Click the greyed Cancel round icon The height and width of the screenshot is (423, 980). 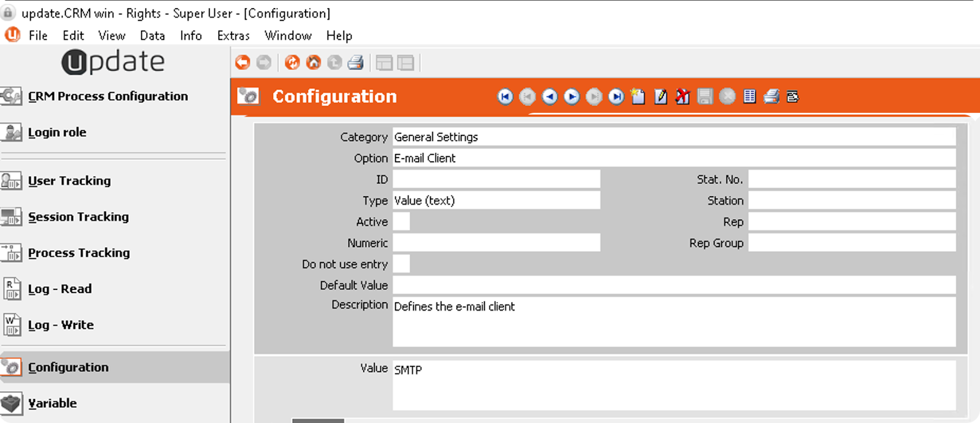pyautogui.click(x=727, y=96)
